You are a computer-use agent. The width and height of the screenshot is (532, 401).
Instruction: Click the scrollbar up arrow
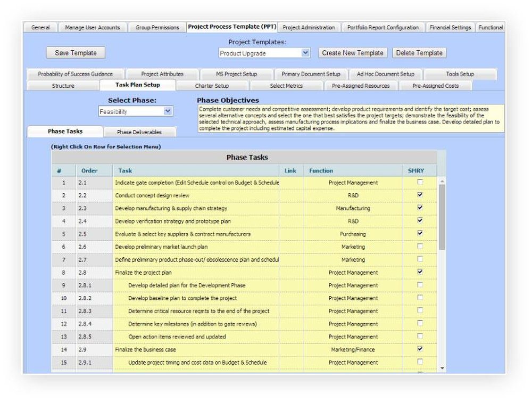point(442,181)
